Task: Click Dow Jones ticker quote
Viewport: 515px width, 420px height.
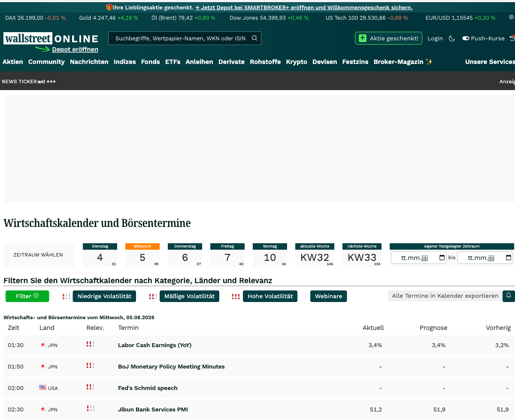Action: [269, 18]
